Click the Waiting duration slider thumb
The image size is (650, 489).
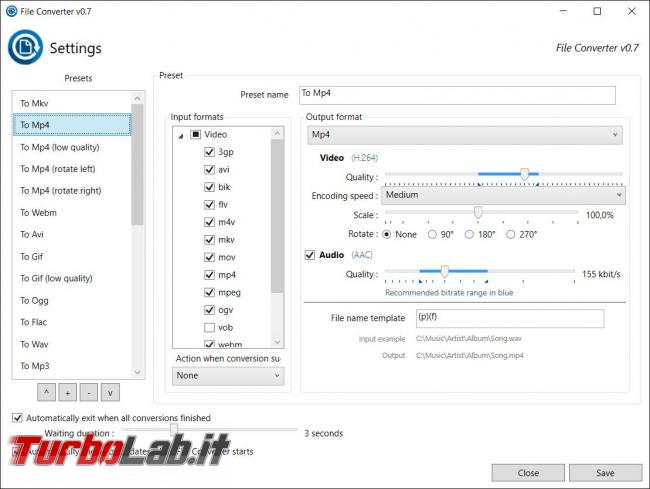click(174, 429)
